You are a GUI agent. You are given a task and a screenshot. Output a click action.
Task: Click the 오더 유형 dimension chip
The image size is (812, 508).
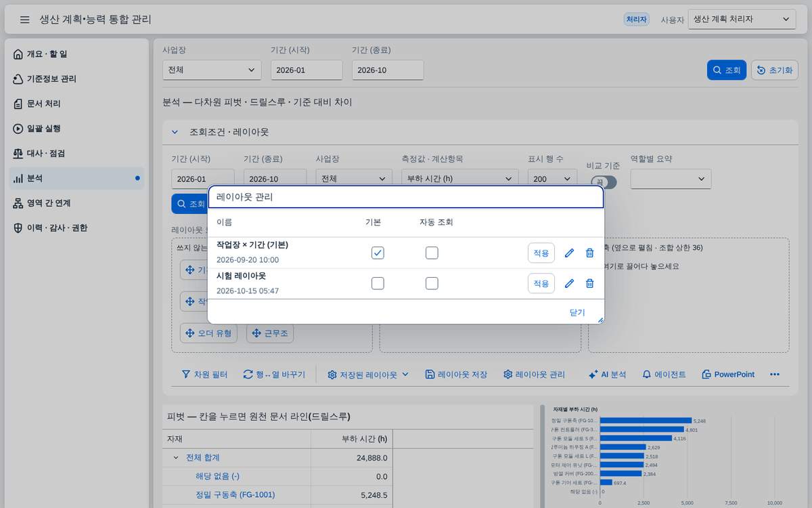[208, 333]
